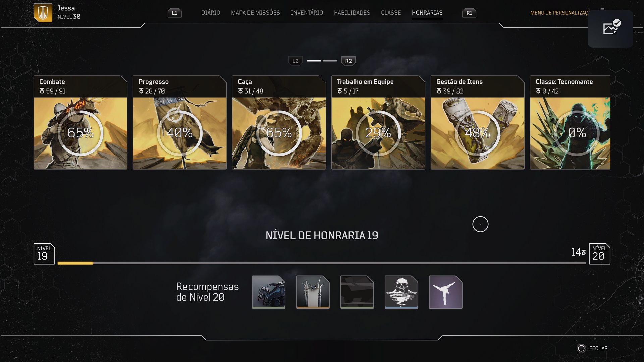This screenshot has width=644, height=362.
Task: Open the Caça accolades card
Action: pos(279,123)
